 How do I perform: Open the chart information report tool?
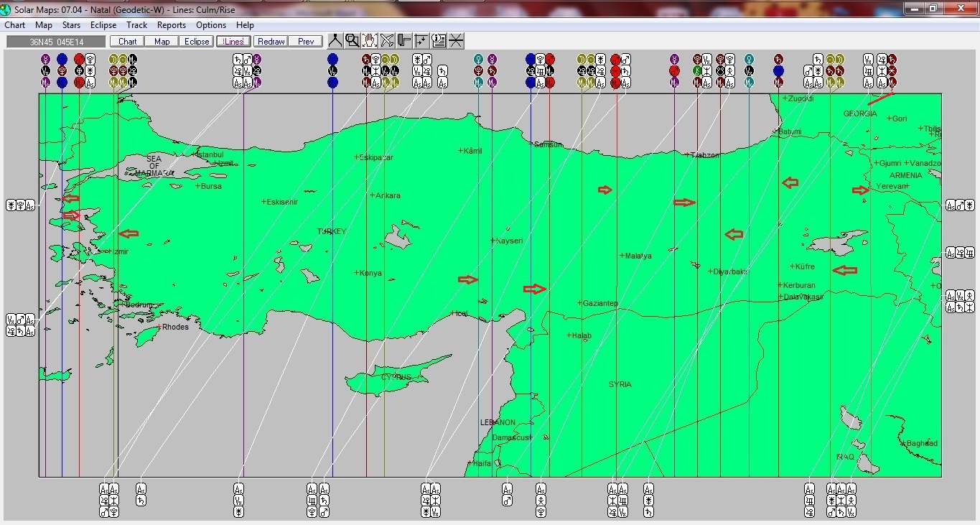[x=438, y=40]
